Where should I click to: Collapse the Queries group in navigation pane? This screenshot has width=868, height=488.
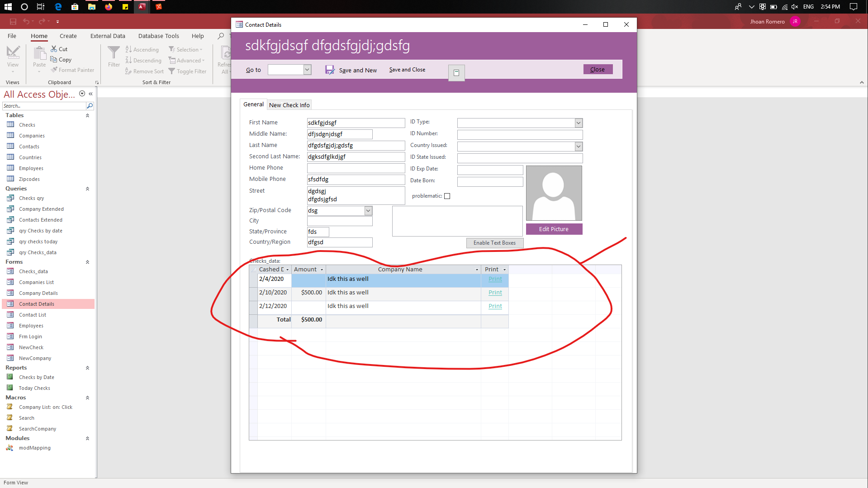pos(87,189)
